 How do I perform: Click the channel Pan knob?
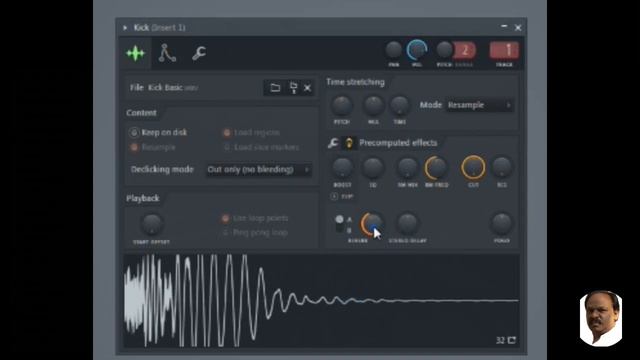[x=393, y=50]
